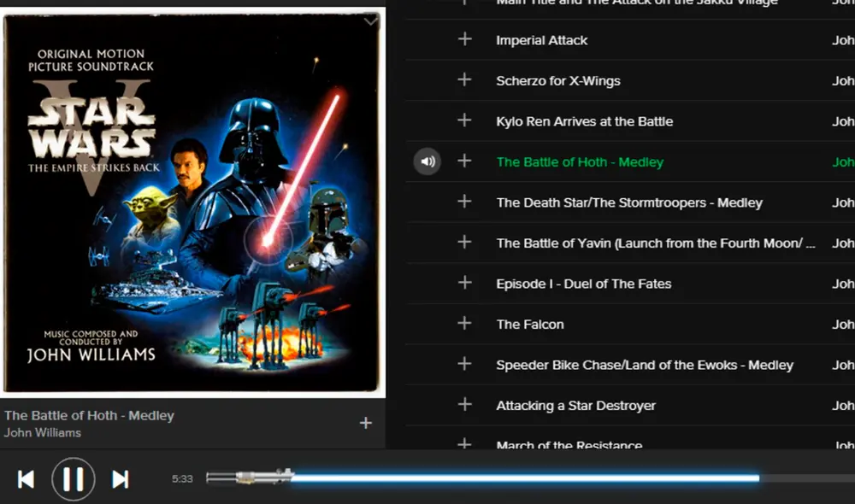Add "Attacking a Star Destroyer" via plus icon
The height and width of the screenshot is (504, 855).
464,405
